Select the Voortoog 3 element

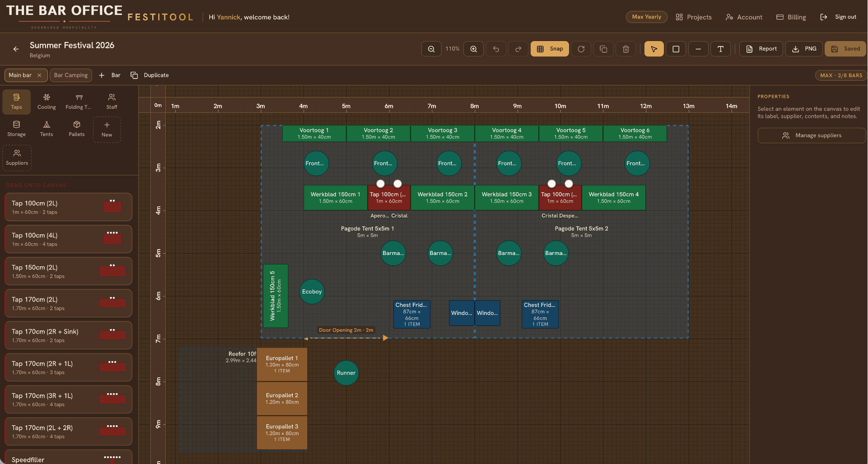point(443,134)
